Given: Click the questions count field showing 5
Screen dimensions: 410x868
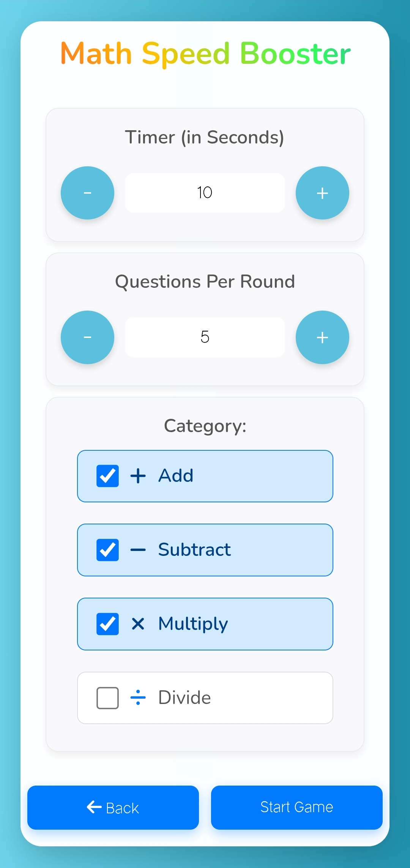Looking at the screenshot, I should coord(205,337).
